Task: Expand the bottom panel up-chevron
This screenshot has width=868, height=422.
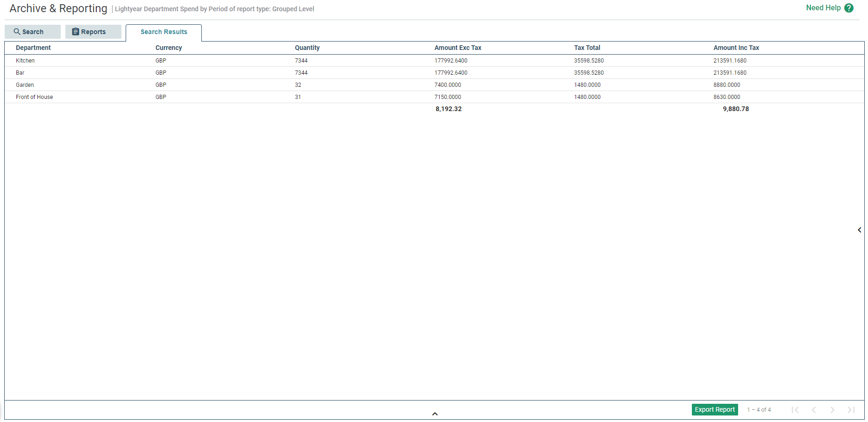Action: pos(435,414)
